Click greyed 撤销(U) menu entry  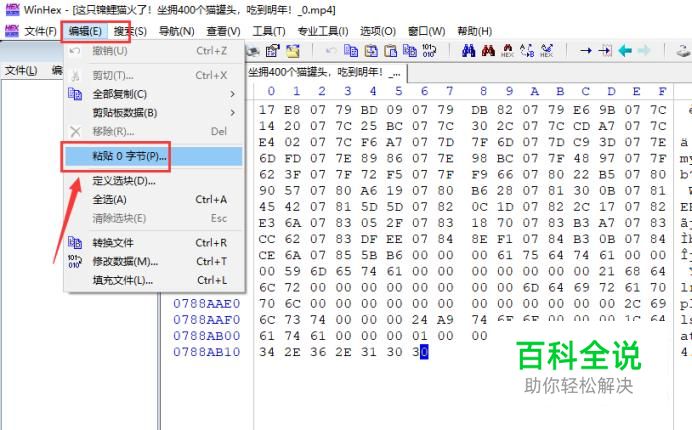point(154,51)
